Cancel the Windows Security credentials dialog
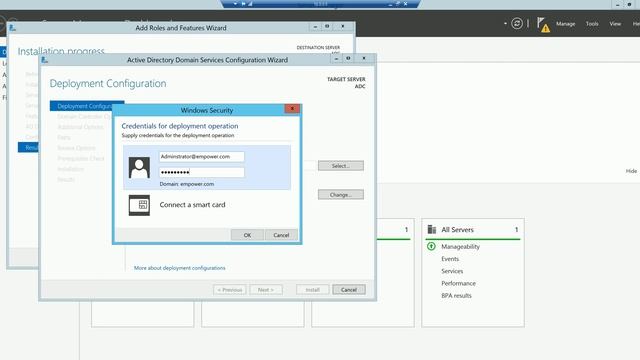Screen dimensions: 640x360 point(281,235)
